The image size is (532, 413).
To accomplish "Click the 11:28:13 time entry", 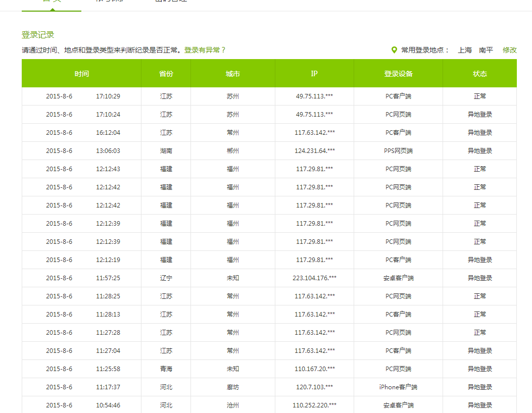I will click(108, 315).
